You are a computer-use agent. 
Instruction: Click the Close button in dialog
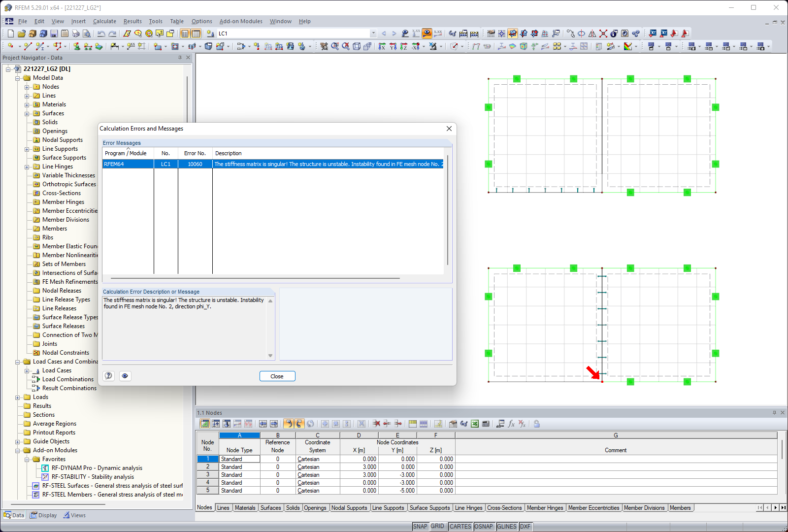click(x=277, y=376)
